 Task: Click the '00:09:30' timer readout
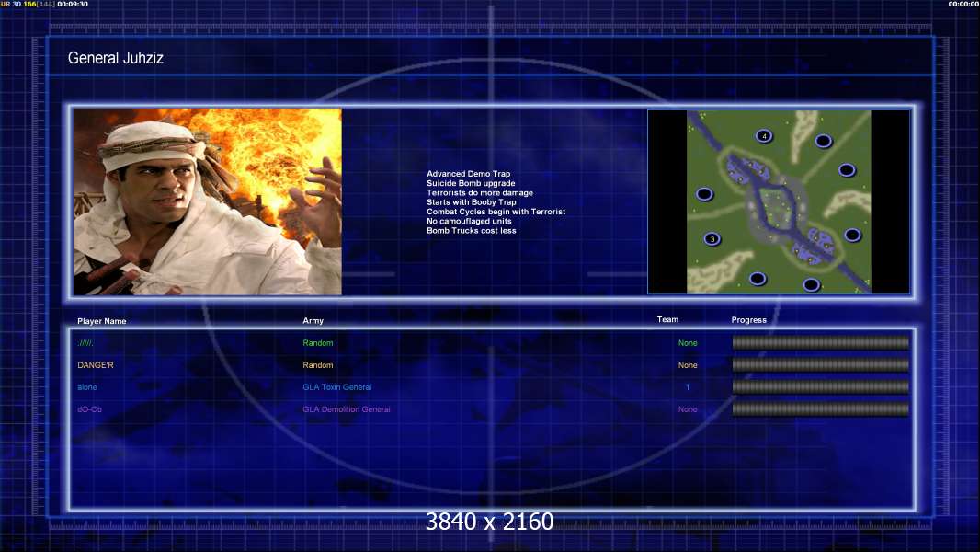73,4
